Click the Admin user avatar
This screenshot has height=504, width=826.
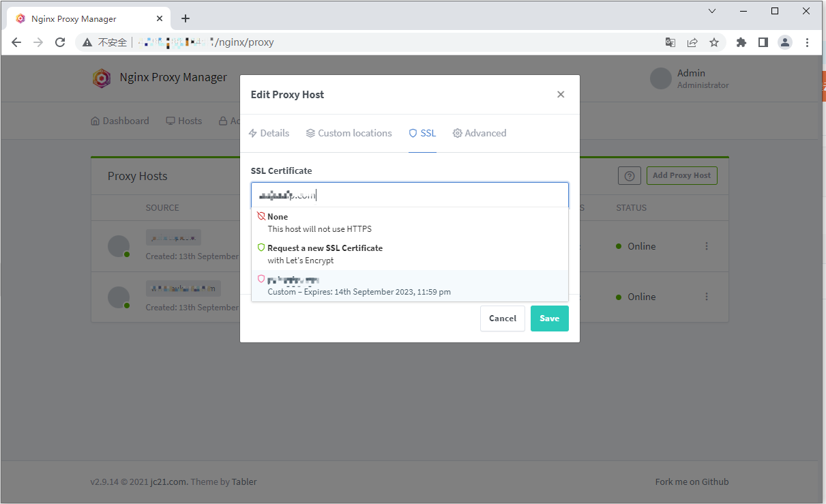(x=660, y=78)
